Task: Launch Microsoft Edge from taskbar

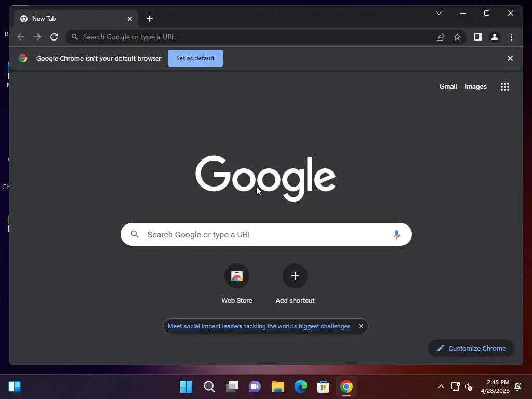Action: [x=301, y=387]
